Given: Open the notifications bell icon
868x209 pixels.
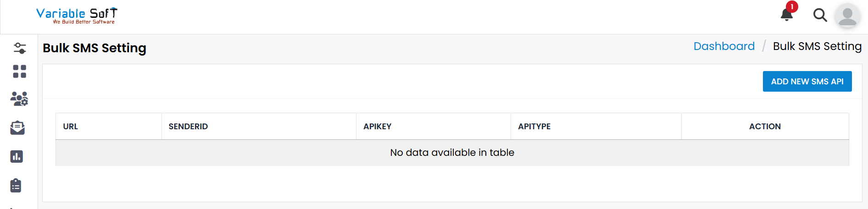Looking at the screenshot, I should click(x=787, y=15).
